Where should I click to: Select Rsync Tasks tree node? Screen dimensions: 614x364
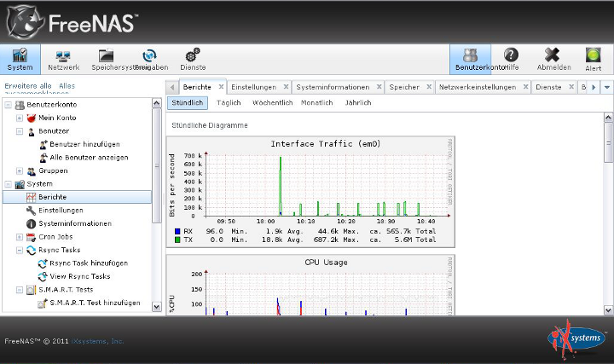[x=59, y=250]
